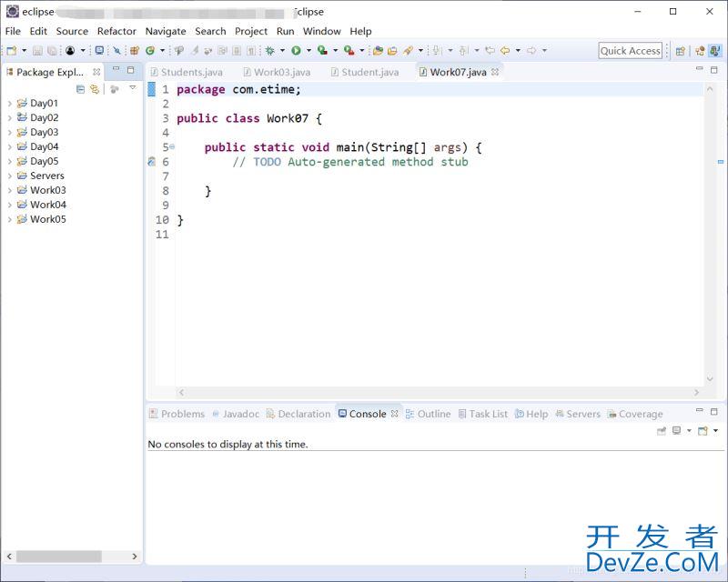Click the Open Task folder icon
Image resolution: width=728 pixels, height=582 pixels.
392,51
